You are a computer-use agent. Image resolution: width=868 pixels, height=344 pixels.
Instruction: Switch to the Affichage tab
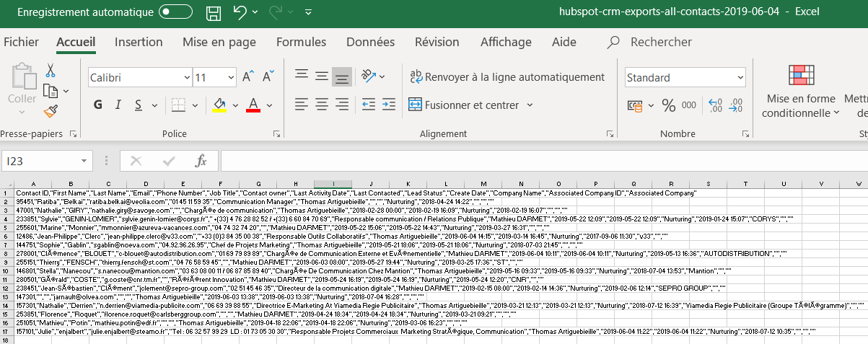[506, 43]
